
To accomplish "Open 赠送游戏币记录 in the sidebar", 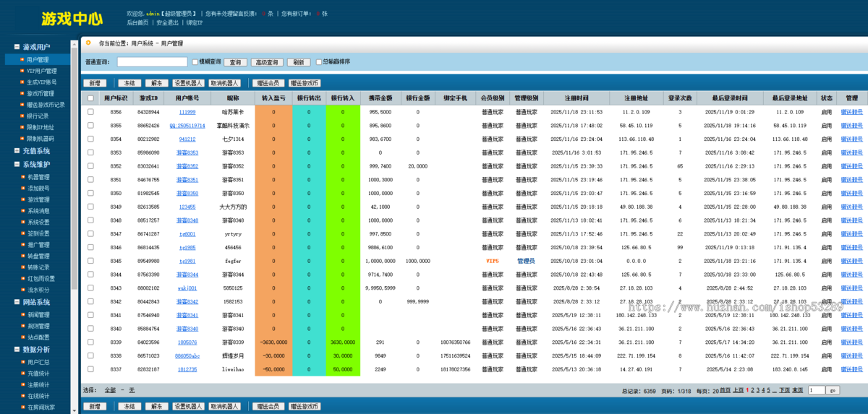I will click(46, 104).
